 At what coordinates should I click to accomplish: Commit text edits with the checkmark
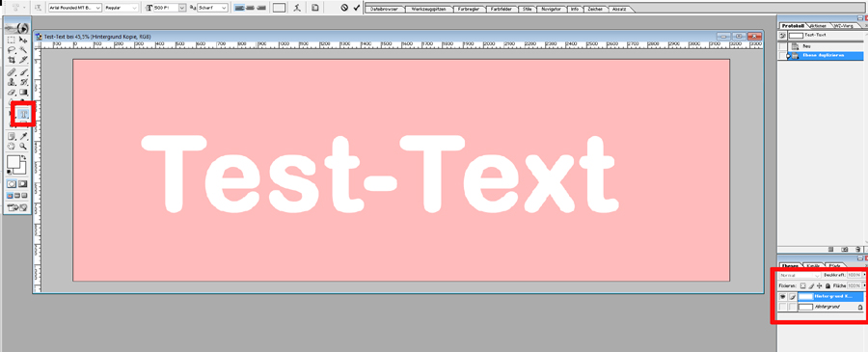[357, 8]
